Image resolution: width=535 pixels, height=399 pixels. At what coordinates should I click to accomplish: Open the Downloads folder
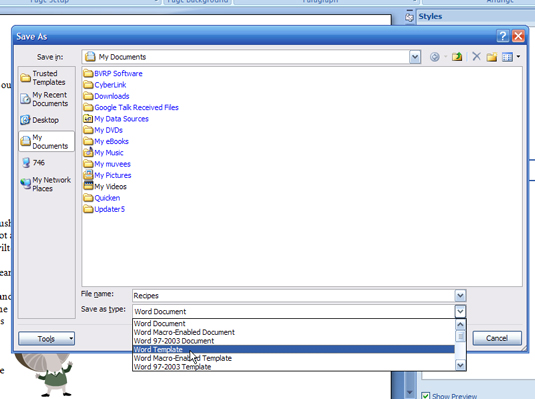pos(106,96)
